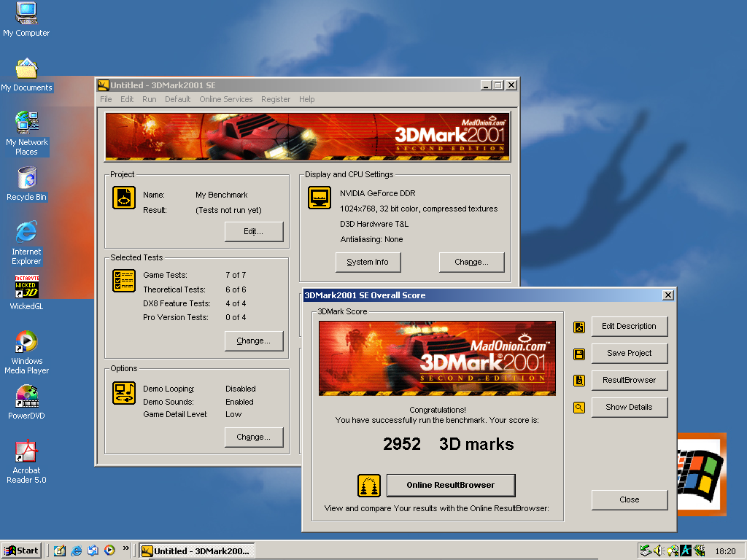Click the Edit Description button
The width and height of the screenshot is (747, 560).
[x=630, y=327]
